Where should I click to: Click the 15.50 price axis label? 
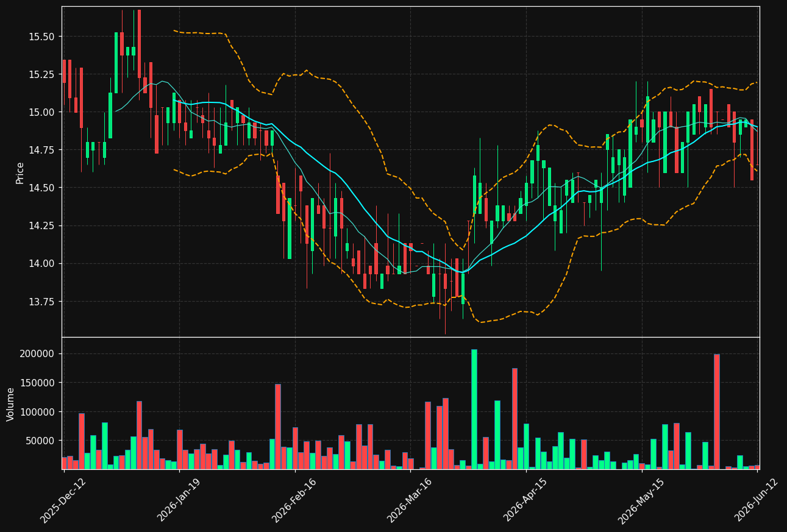point(42,37)
